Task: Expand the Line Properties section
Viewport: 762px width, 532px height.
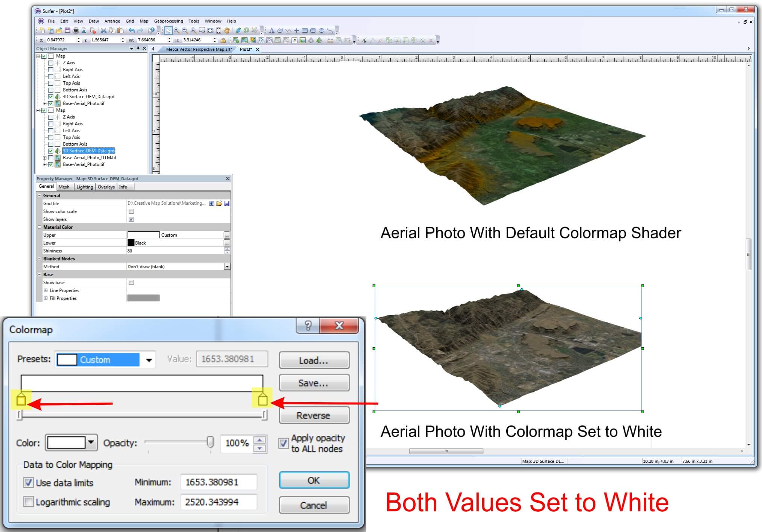Action: tap(46, 290)
